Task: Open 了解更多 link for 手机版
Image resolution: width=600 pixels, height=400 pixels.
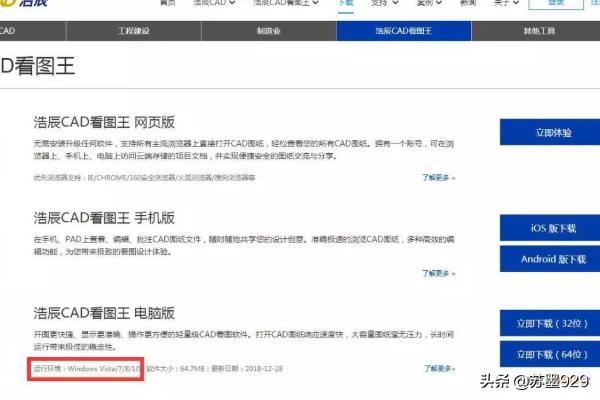Action: coord(439,273)
